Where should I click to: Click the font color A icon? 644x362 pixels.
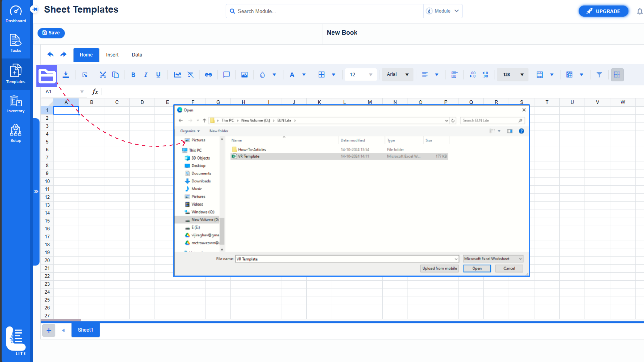tap(292, 75)
